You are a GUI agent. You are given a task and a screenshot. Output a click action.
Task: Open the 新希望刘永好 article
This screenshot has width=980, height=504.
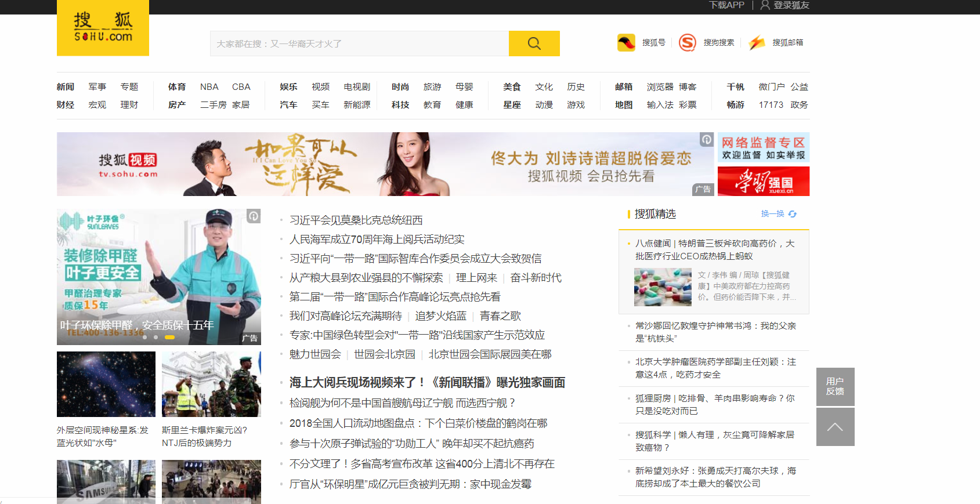(x=715, y=477)
